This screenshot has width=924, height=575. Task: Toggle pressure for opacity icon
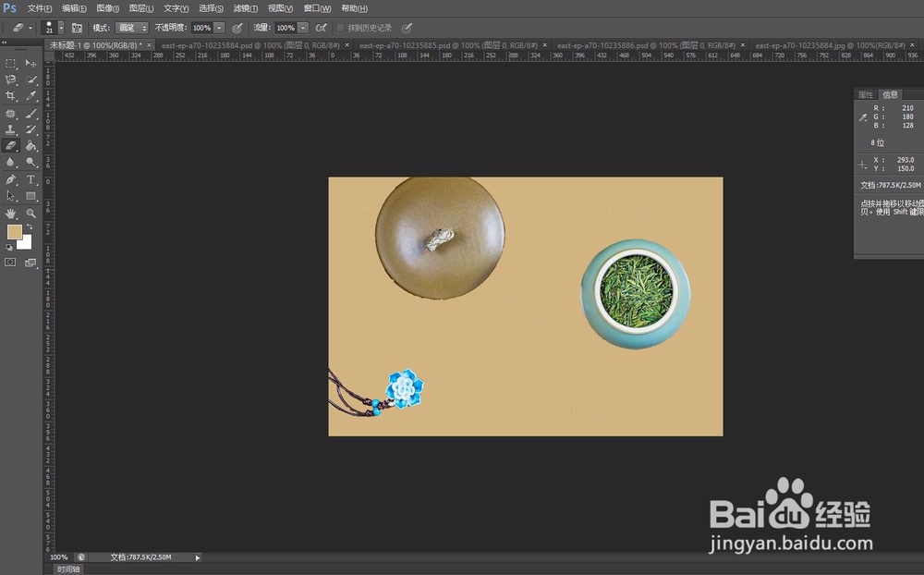[x=237, y=28]
